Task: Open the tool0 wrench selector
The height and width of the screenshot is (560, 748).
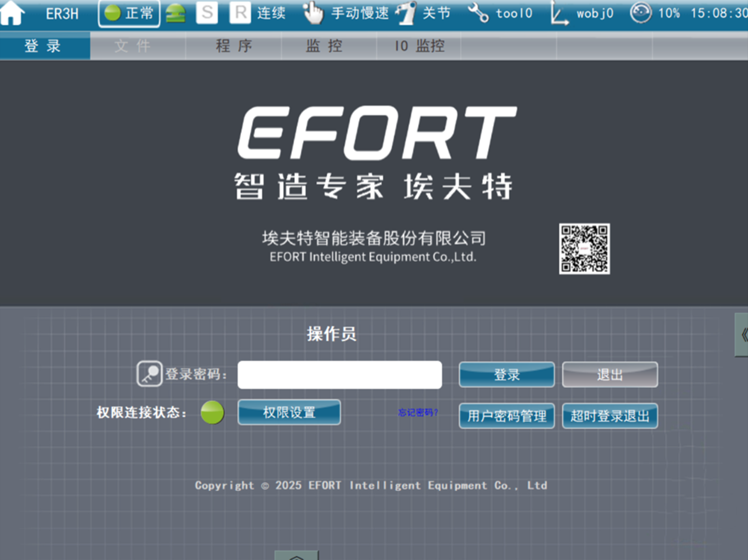Action: tap(478, 13)
